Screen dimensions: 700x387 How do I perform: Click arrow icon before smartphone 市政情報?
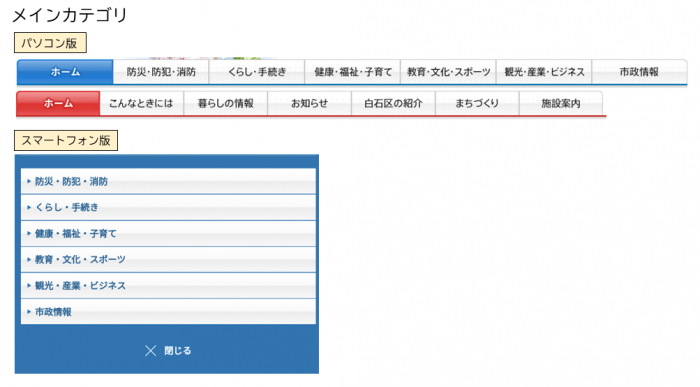29,312
